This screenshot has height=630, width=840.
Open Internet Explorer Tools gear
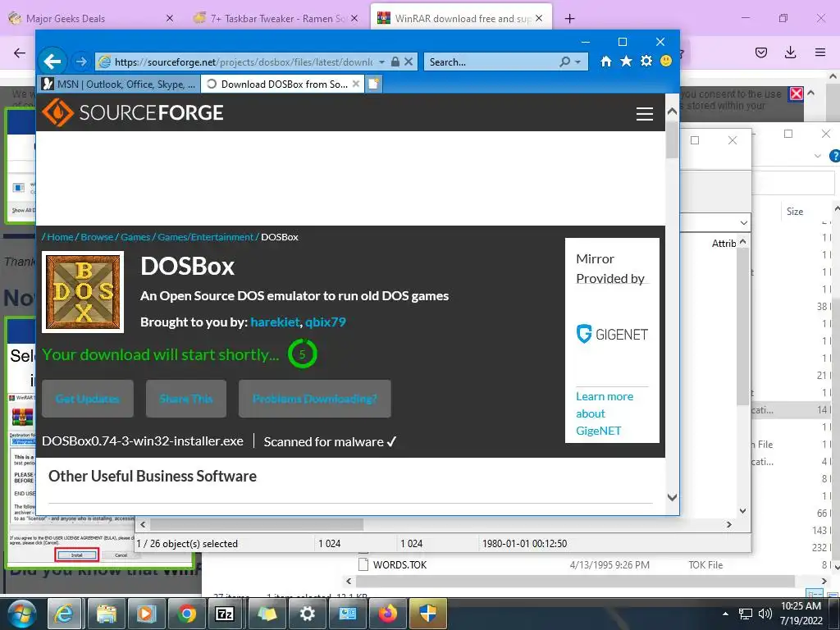pos(646,62)
